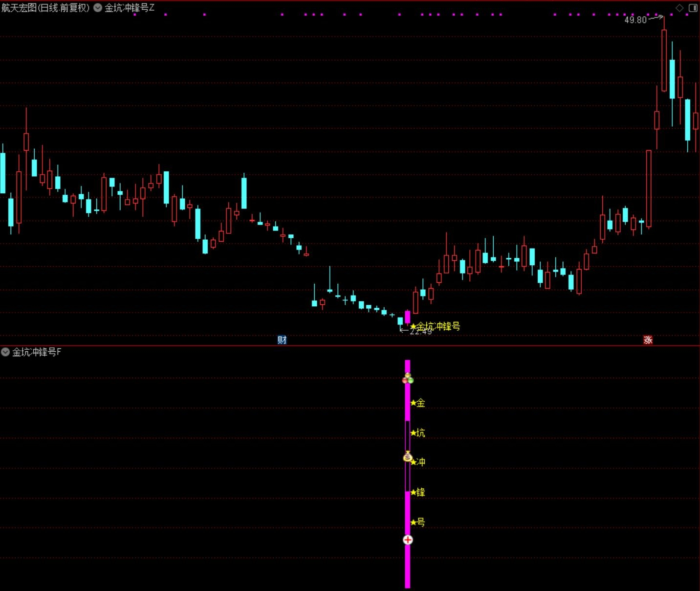Click the gold money bag icon
700x591 pixels.
408,457
